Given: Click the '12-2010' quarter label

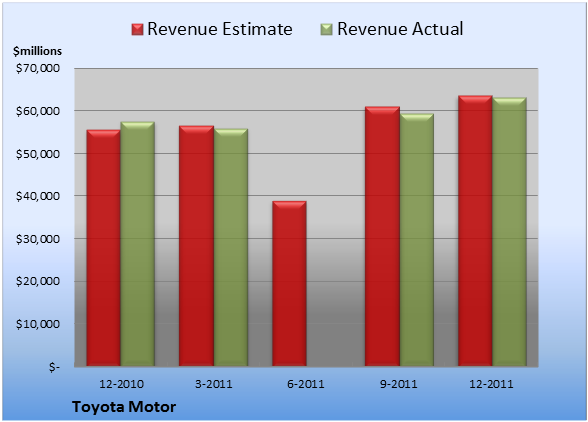Looking at the screenshot, I should click(x=121, y=384).
